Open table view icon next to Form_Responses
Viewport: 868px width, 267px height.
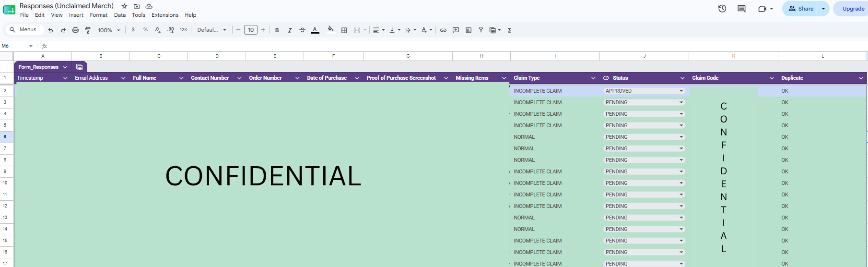(80, 67)
